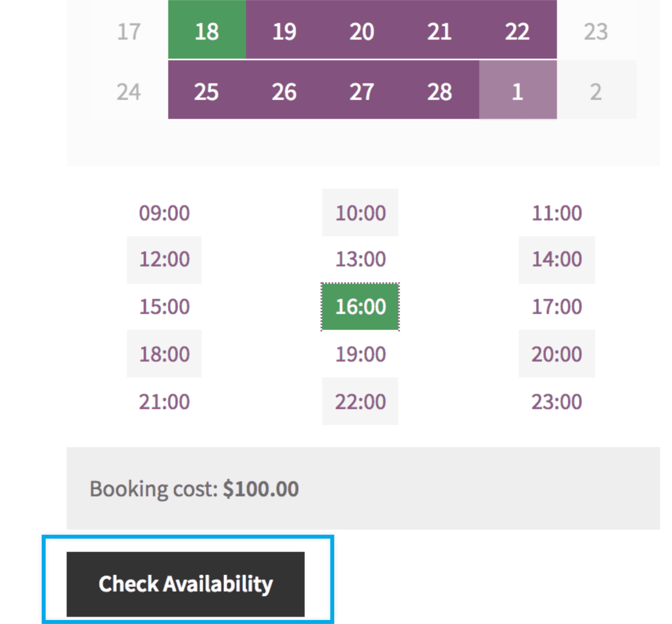The width and height of the screenshot is (672, 624).
Task: Choose the 12:00 time slot
Action: pos(163,260)
